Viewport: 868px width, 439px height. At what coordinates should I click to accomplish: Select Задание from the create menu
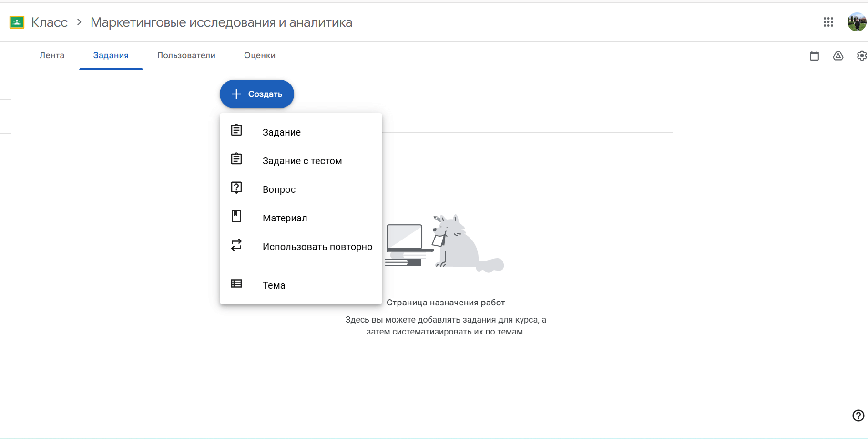[281, 132]
